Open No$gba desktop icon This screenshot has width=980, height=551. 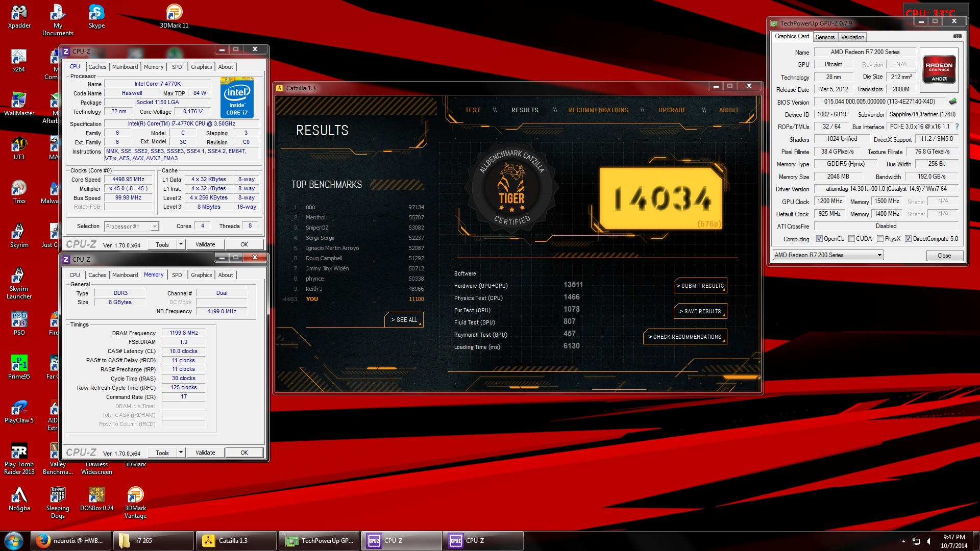pyautogui.click(x=19, y=499)
